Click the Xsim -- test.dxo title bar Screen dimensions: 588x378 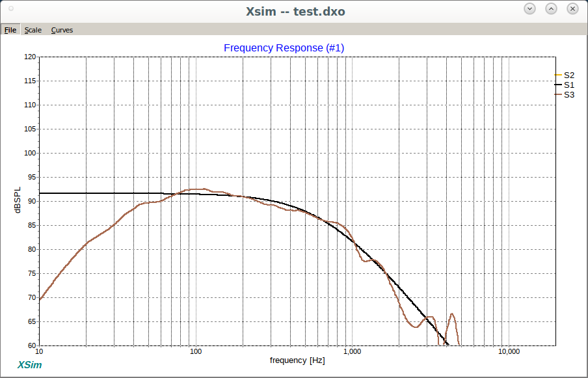click(295, 12)
